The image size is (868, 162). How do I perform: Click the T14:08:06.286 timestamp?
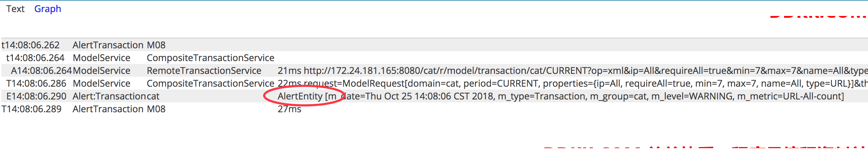coord(36,83)
